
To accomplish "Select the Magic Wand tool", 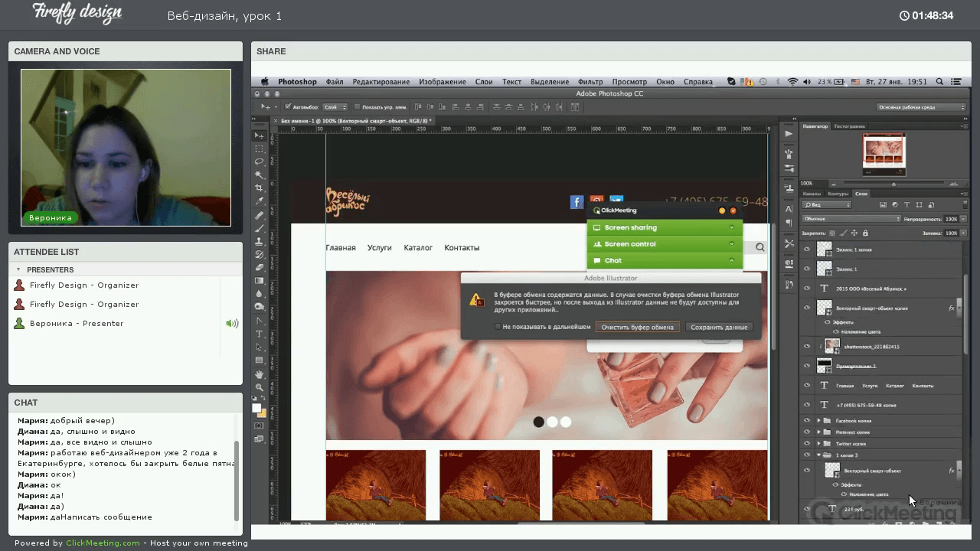I will point(260,174).
